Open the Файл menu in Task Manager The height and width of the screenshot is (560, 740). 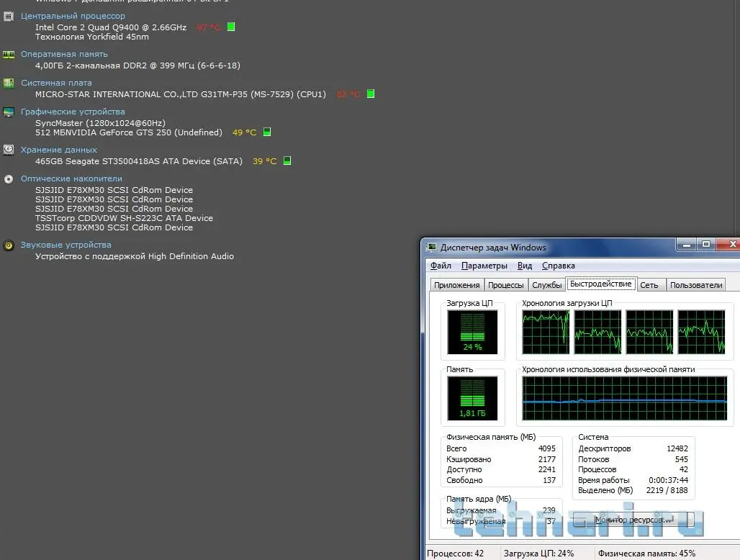click(x=441, y=266)
